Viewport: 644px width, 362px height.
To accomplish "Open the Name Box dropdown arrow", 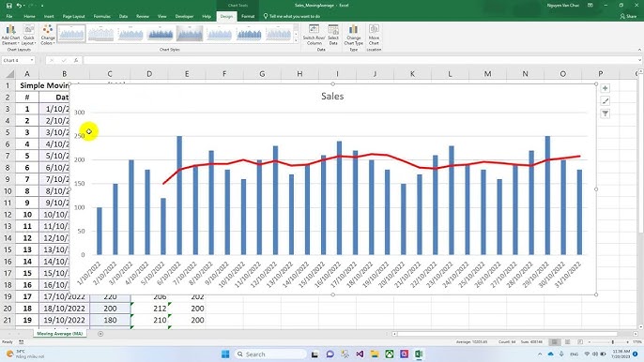I will pos(32,60).
